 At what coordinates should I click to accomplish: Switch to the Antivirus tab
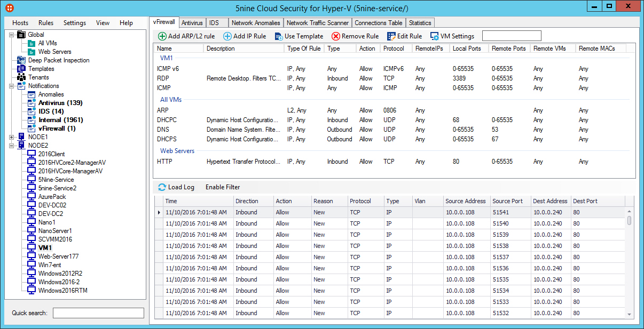pyautogui.click(x=192, y=23)
